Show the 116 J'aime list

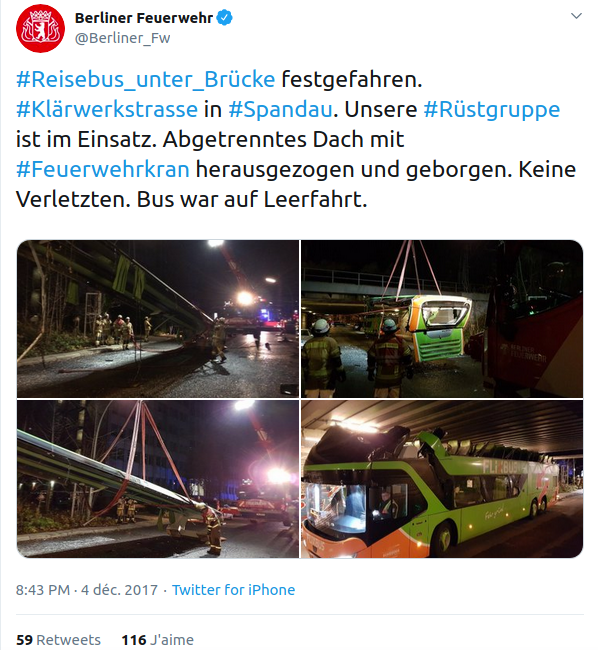[157, 640]
